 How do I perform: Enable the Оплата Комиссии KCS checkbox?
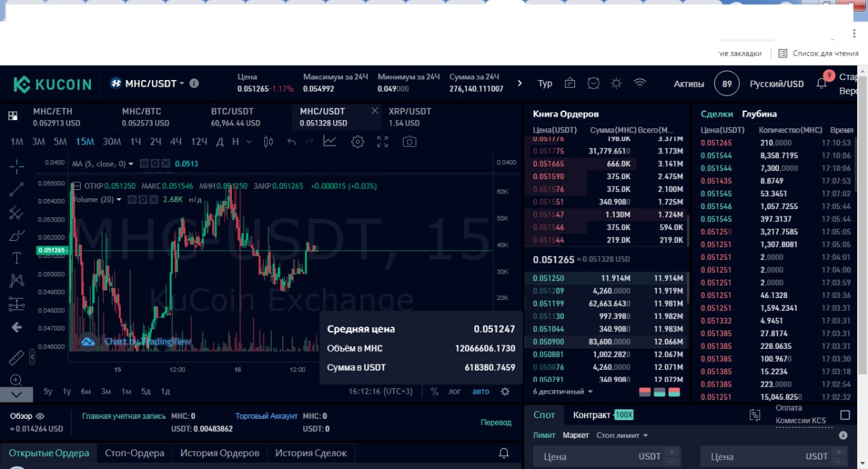[845, 415]
